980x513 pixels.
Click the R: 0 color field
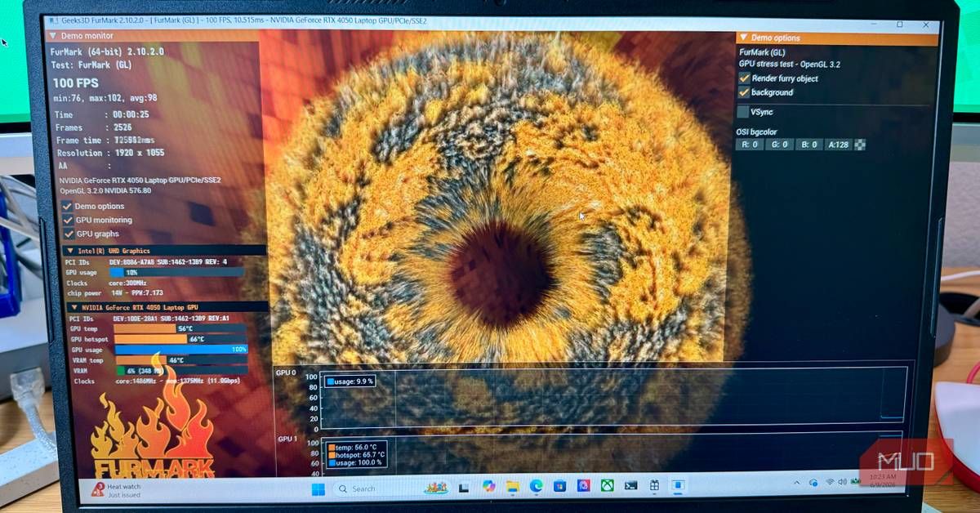749,145
